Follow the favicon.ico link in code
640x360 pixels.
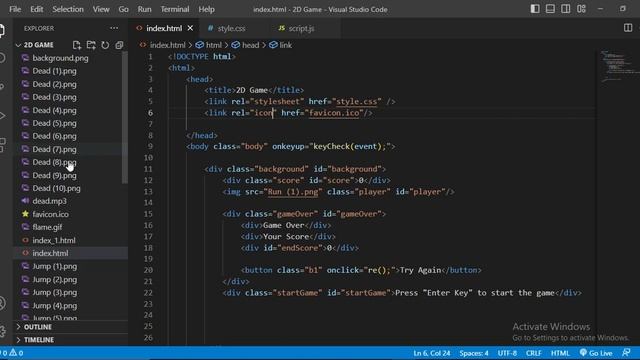tap(334, 113)
